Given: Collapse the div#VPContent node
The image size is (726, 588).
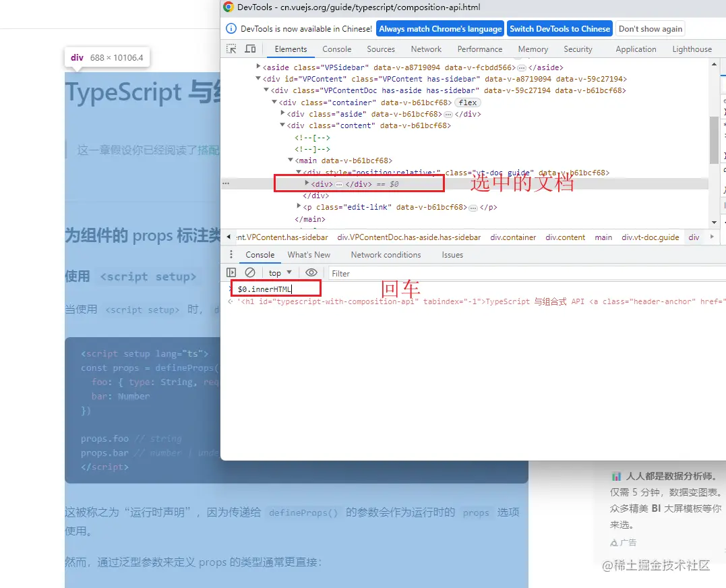Looking at the screenshot, I should click(x=258, y=78).
